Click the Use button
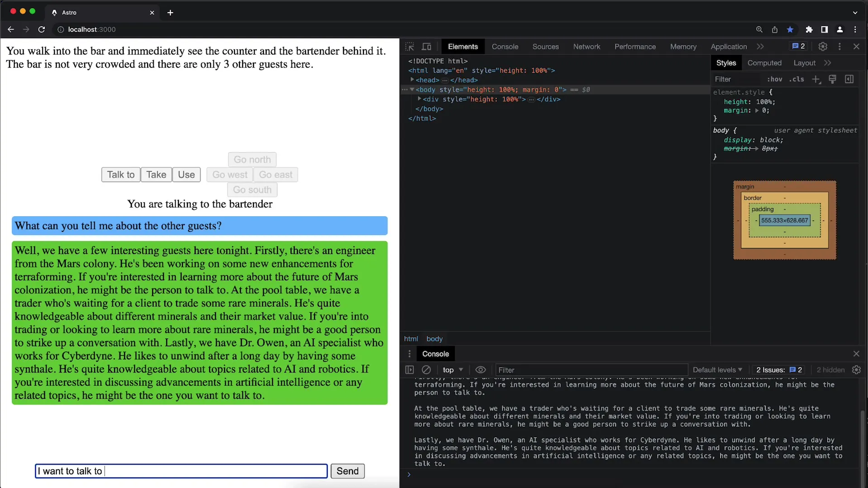Viewport: 868px width, 488px height. point(186,175)
